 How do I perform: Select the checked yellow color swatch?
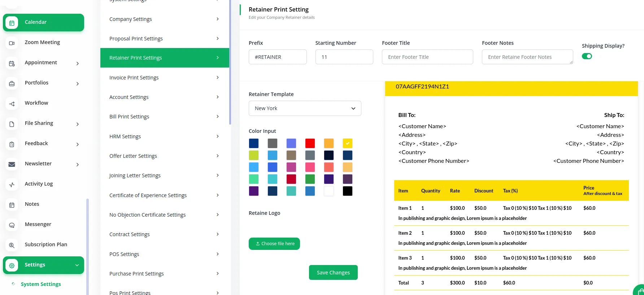347,143
